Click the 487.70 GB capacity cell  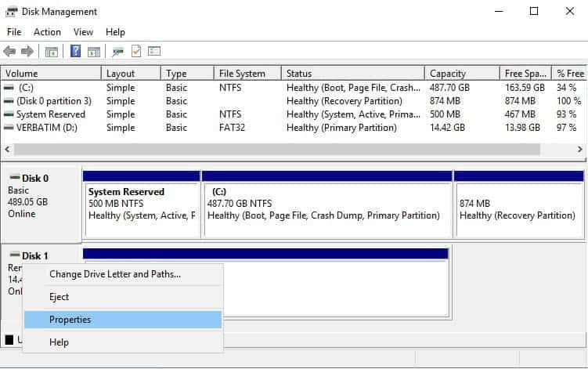(449, 88)
